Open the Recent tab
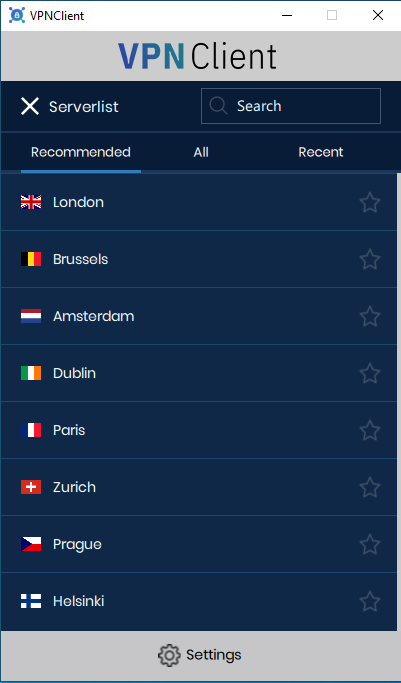Viewport: 401px width, 683px height. coord(321,152)
